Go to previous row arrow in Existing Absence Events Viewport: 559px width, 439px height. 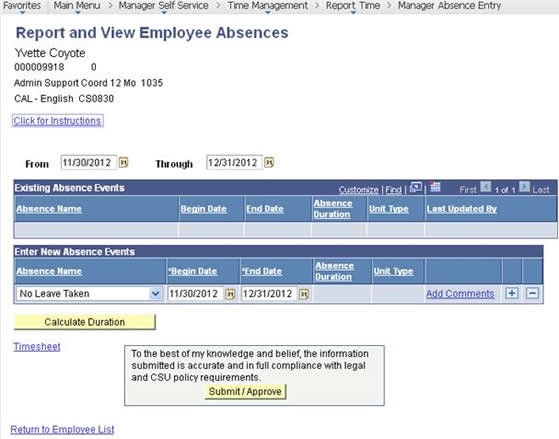coord(485,187)
